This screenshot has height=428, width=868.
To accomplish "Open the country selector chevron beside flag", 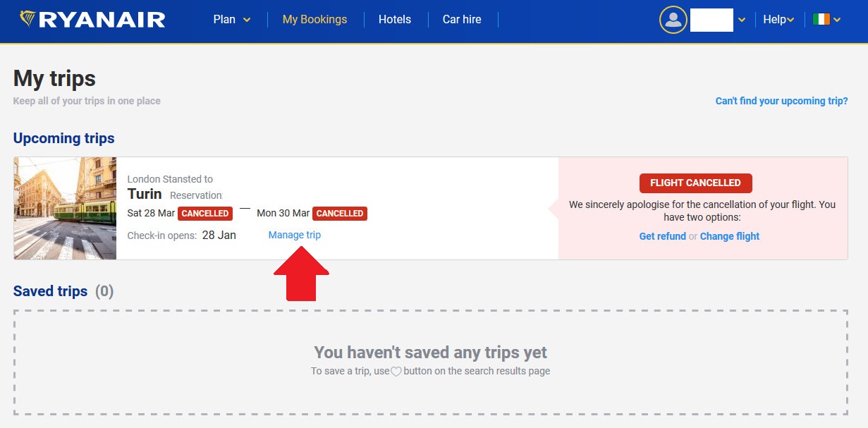I will pyautogui.click(x=837, y=20).
